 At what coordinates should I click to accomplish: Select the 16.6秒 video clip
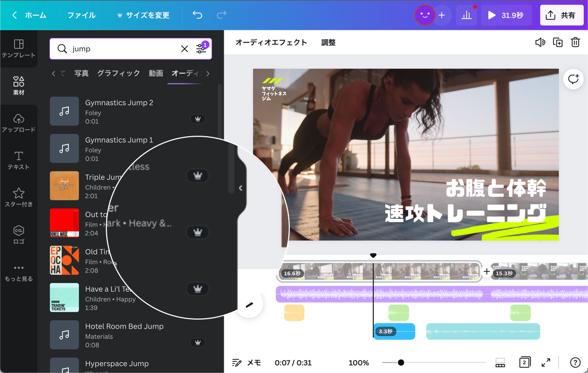tap(379, 271)
